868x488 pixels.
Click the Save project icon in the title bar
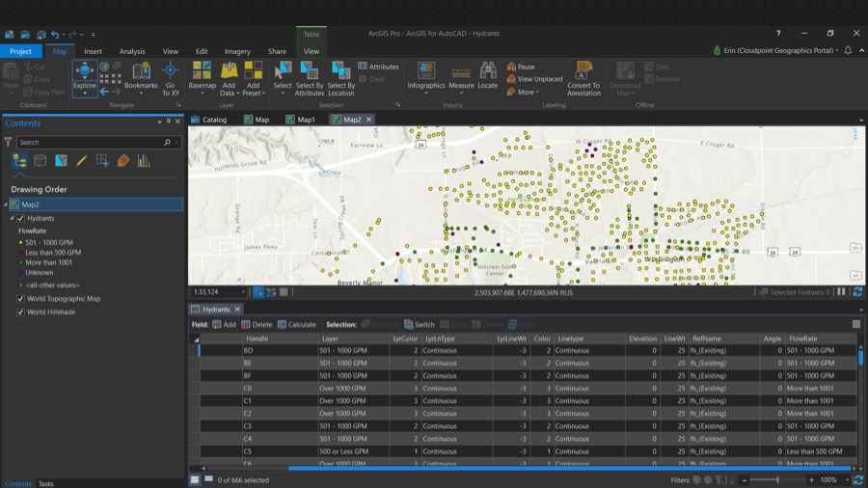(41, 35)
